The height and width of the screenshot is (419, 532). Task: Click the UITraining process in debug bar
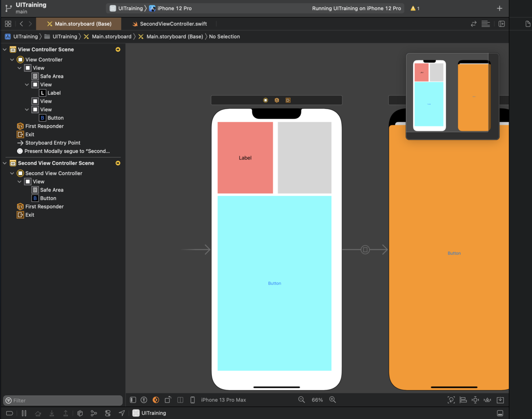[149, 413]
